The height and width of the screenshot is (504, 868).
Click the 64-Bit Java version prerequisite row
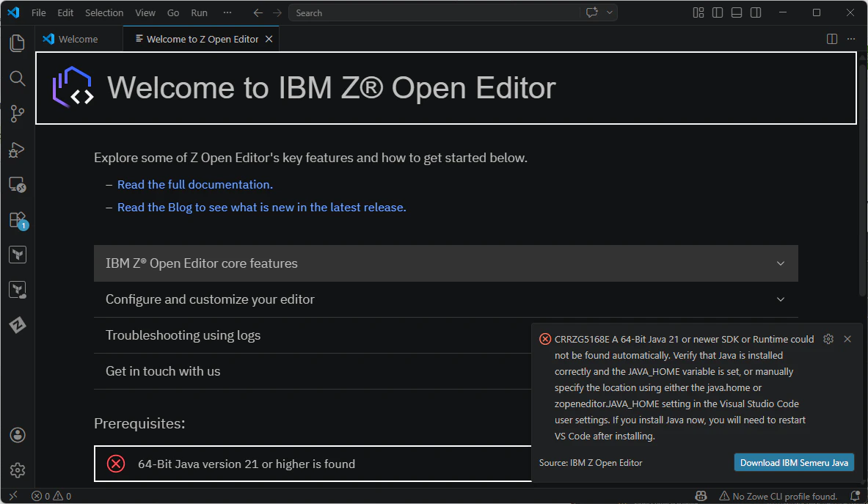point(313,464)
